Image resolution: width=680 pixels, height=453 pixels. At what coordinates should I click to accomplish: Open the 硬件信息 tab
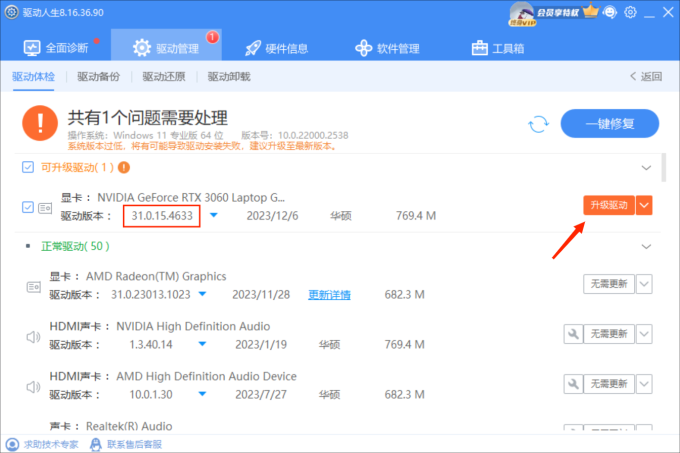tap(276, 48)
